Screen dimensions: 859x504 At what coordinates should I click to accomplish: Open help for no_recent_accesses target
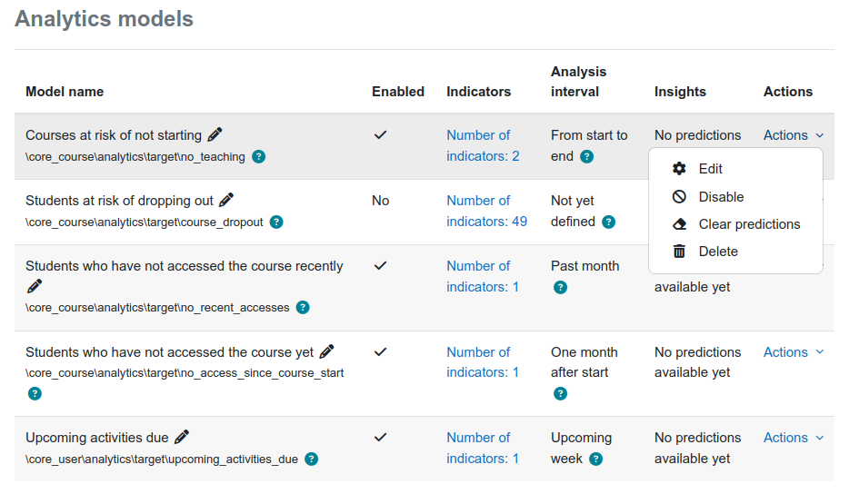click(303, 308)
